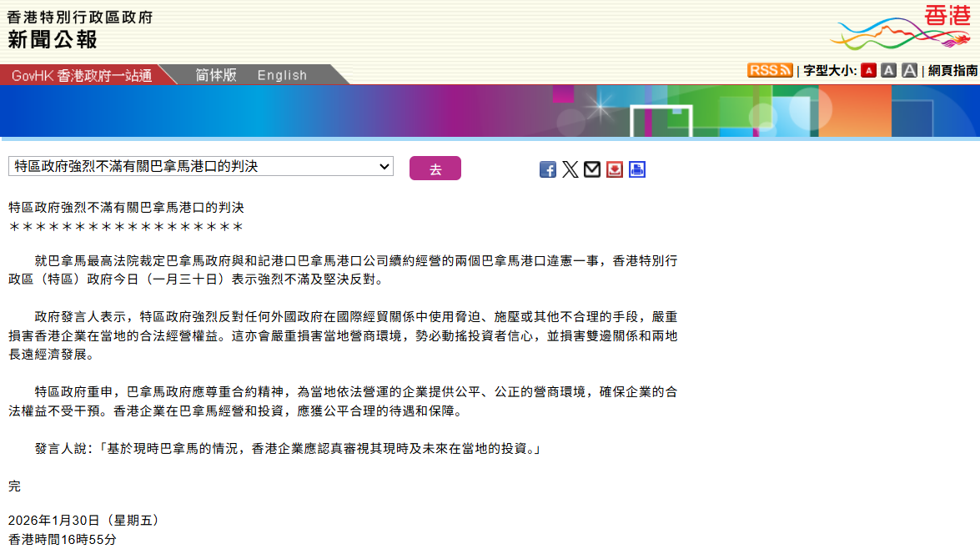Image resolution: width=980 pixels, height=559 pixels.
Task: Open the 網頁指南 link
Action: point(953,70)
